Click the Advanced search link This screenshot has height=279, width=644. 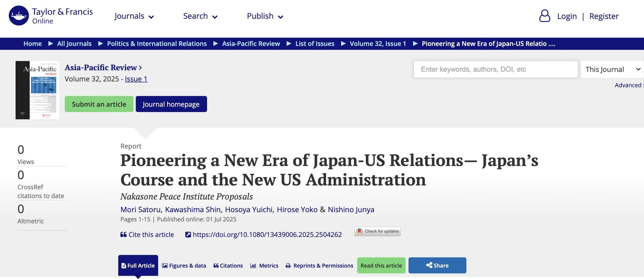629,85
